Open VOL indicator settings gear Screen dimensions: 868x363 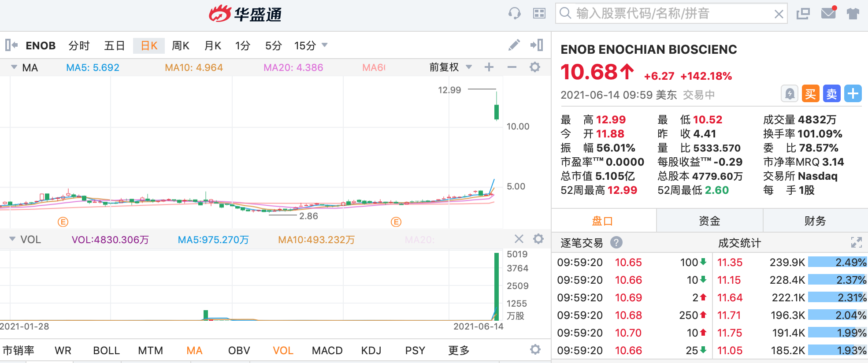538,239
